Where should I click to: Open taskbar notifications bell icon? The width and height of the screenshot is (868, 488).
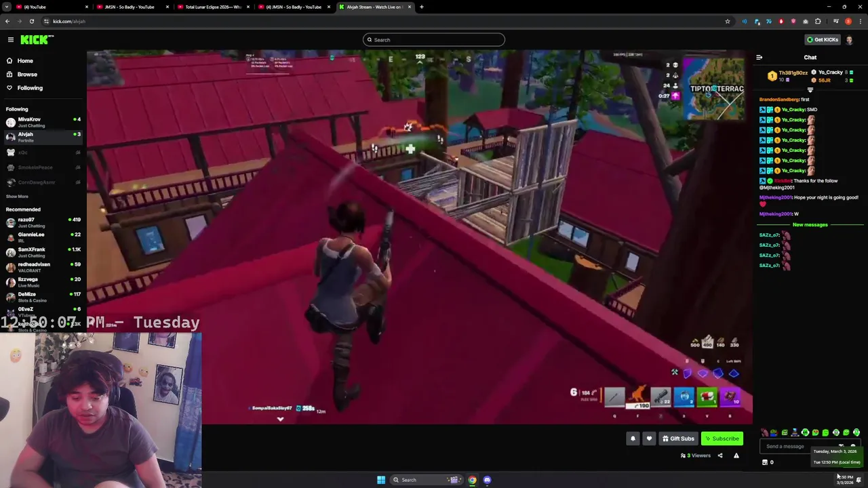point(859,480)
